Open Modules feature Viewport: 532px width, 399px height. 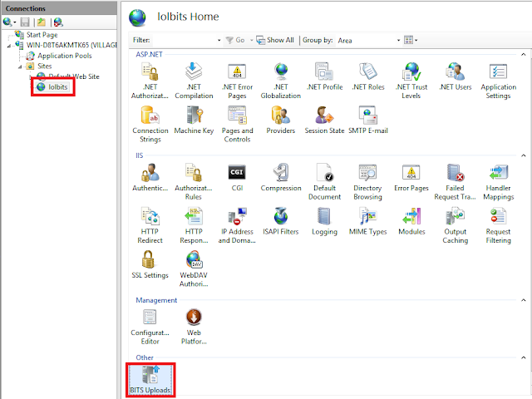(411, 222)
